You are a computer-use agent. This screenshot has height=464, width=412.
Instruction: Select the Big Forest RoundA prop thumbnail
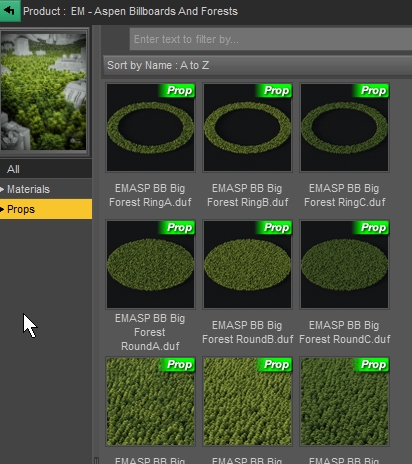(x=150, y=264)
